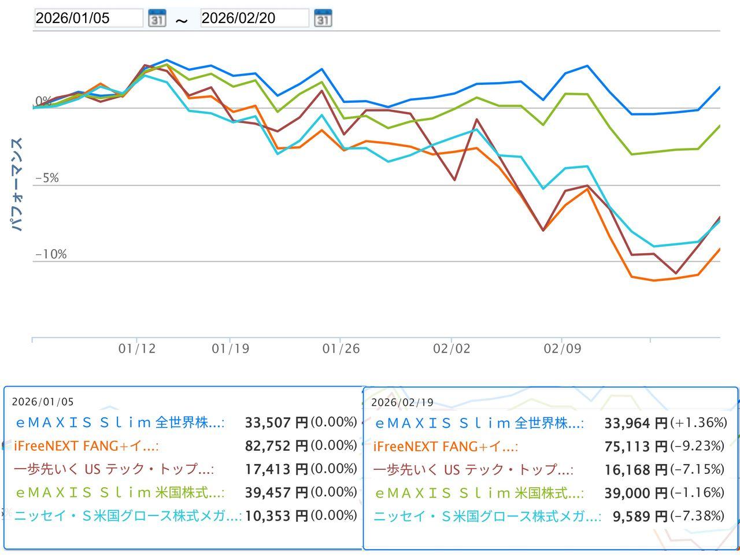Viewport: 740px width, 560px height.
Task: Select eMAXIS Slim 全世界株 in the 2026/01/05 panel
Action: [x=119, y=422]
